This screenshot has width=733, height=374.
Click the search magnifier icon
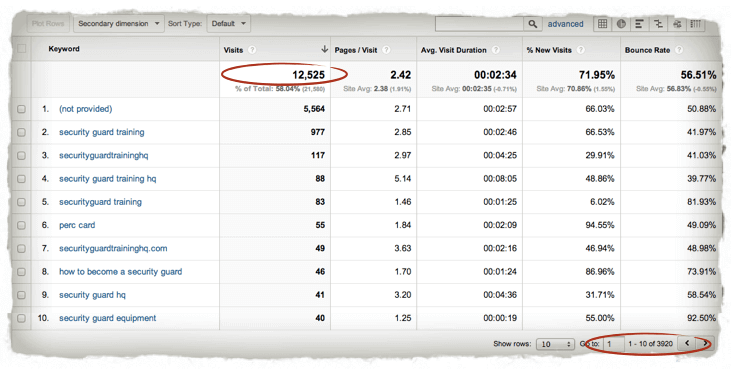coord(532,24)
